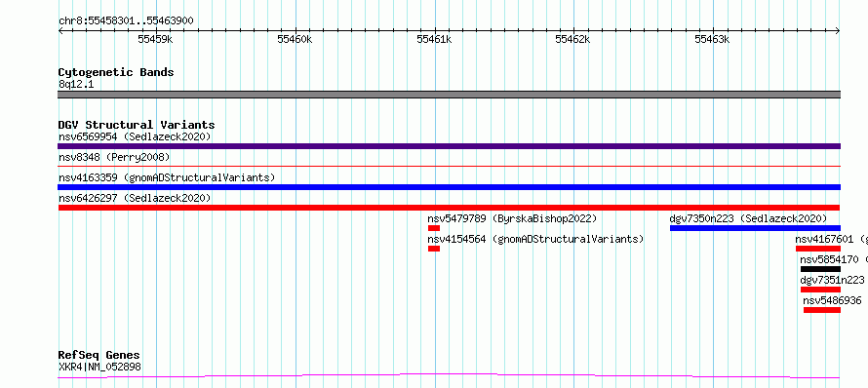The image size is (868, 388).
Task: Click the RefSeq Genes track title
Action: tap(99, 355)
